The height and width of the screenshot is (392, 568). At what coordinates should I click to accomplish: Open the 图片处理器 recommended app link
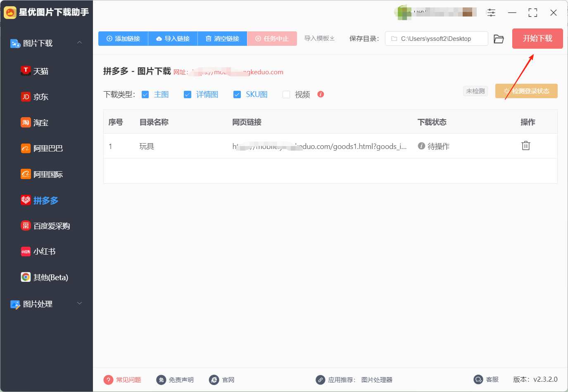tap(377, 380)
